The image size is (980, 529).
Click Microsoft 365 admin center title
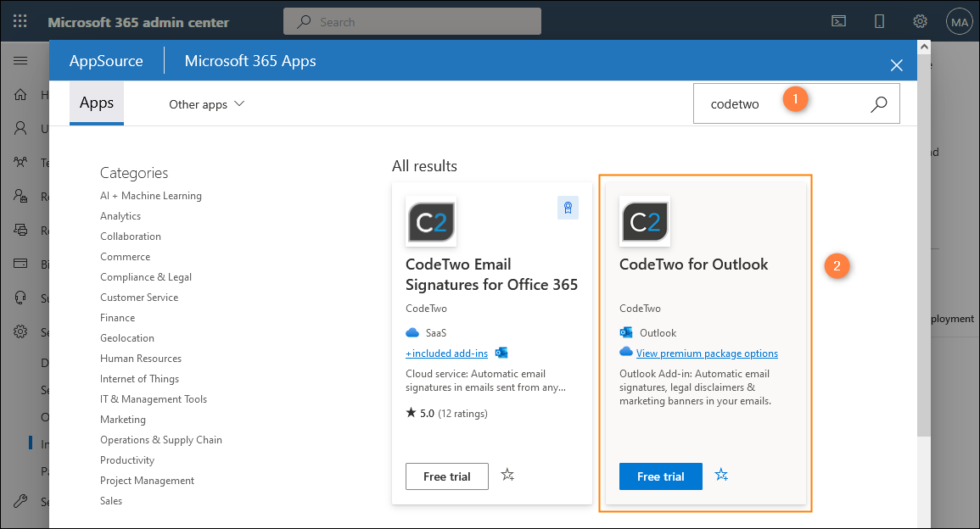point(139,22)
